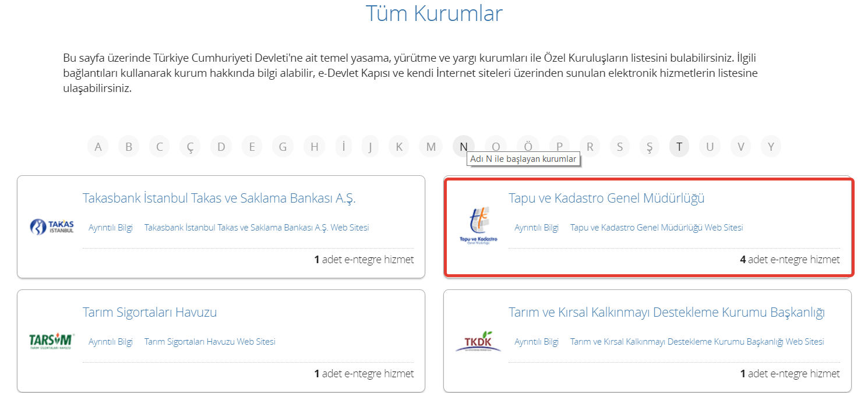Open Tarım Sigortaları Havuzu Web Sitesi
Image resolution: width=868 pixels, height=393 pixels.
210,341
